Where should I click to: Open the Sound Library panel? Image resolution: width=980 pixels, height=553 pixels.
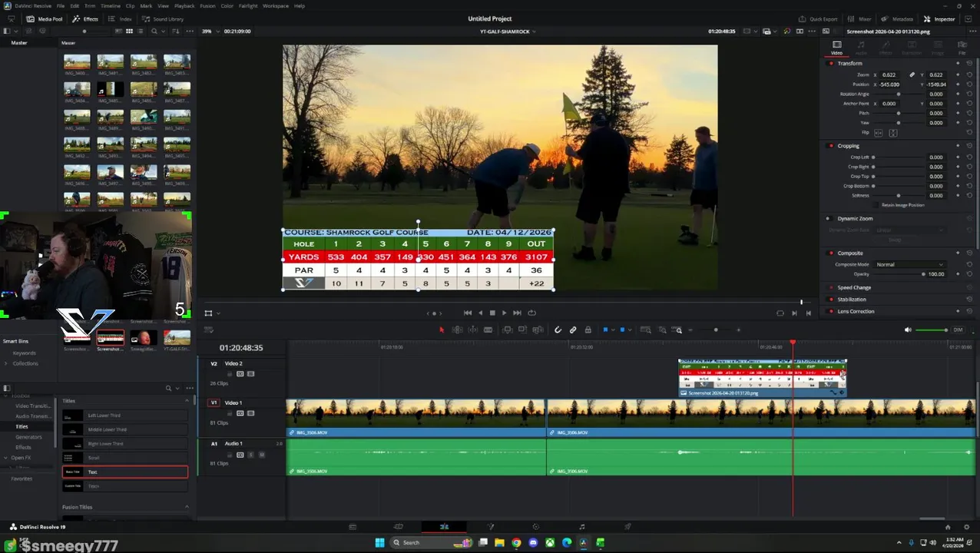pos(163,18)
